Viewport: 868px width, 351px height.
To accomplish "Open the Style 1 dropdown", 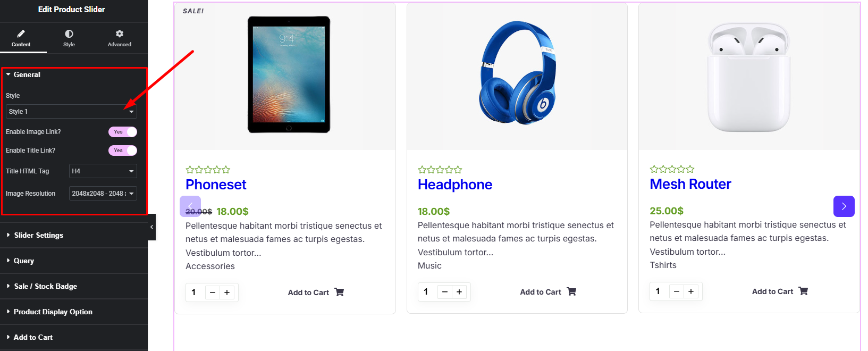I will tap(71, 112).
